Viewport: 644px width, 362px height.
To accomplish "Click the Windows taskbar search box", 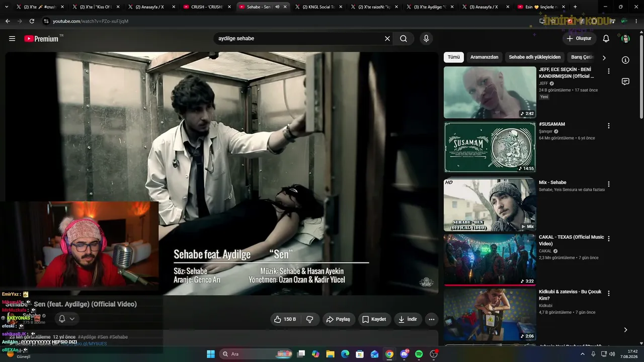I will [x=257, y=354].
